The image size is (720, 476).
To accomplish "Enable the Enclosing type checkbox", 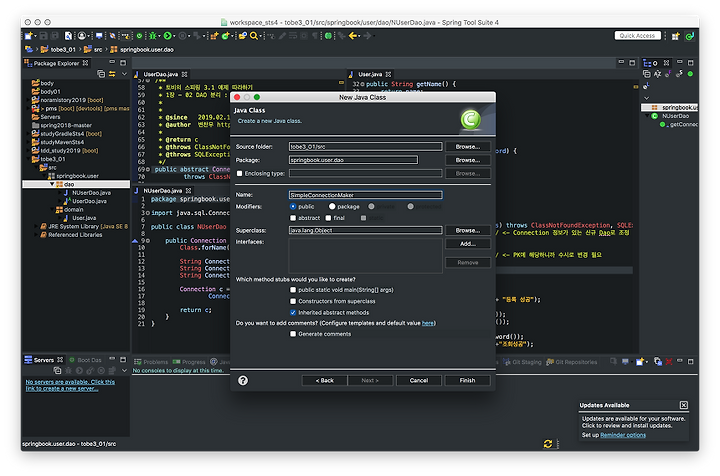I will 239,174.
